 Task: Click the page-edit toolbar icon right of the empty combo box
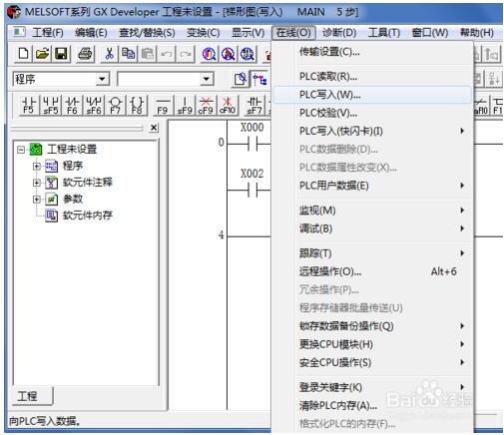click(241, 79)
